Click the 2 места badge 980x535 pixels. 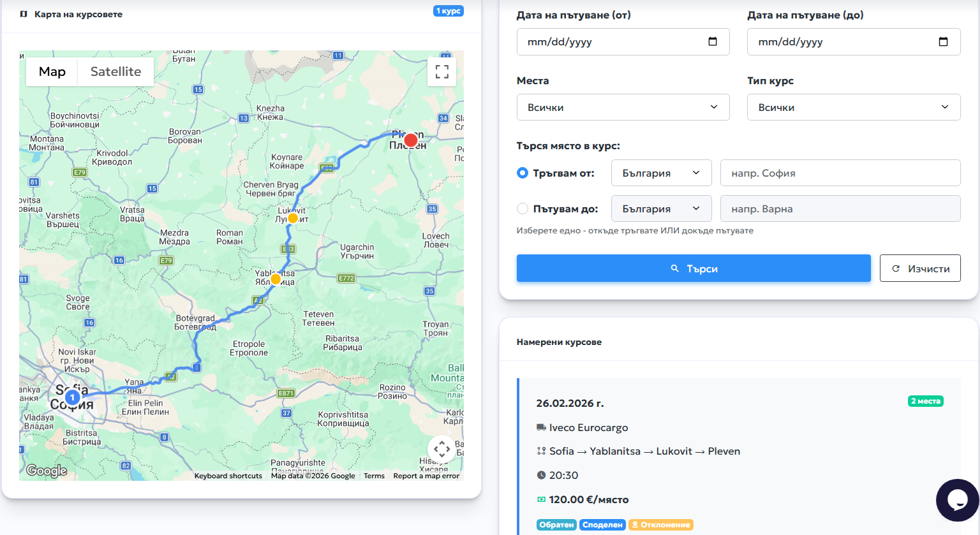point(925,401)
